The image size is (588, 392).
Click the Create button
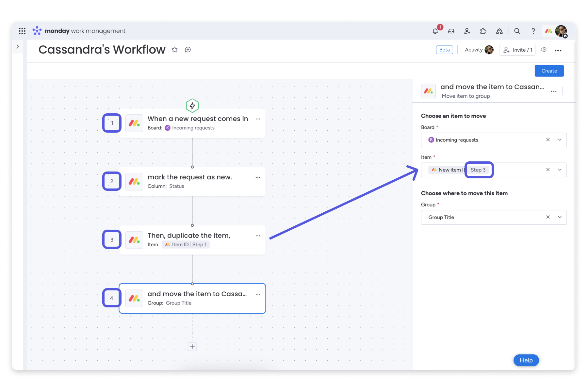click(549, 71)
